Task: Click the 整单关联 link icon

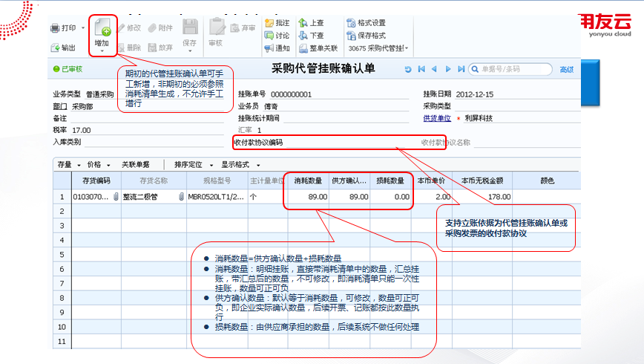Action: 303,48
